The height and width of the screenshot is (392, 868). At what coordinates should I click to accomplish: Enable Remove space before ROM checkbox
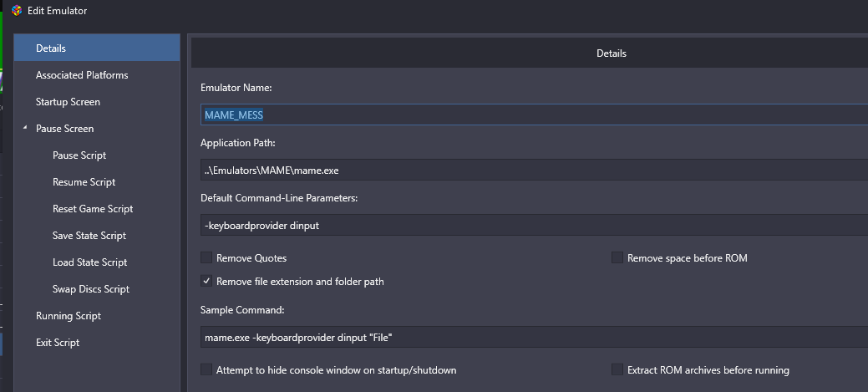[x=617, y=257]
